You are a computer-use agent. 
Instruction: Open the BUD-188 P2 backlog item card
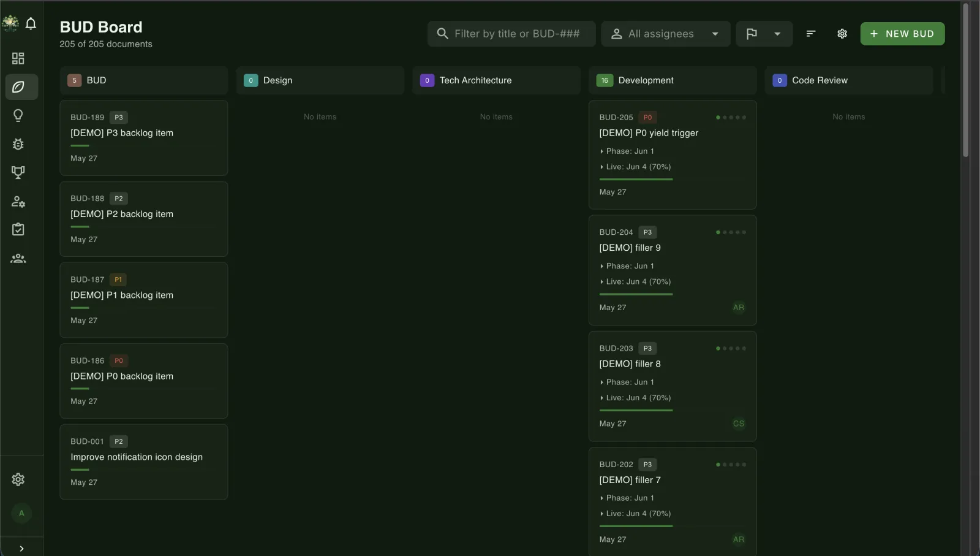144,219
